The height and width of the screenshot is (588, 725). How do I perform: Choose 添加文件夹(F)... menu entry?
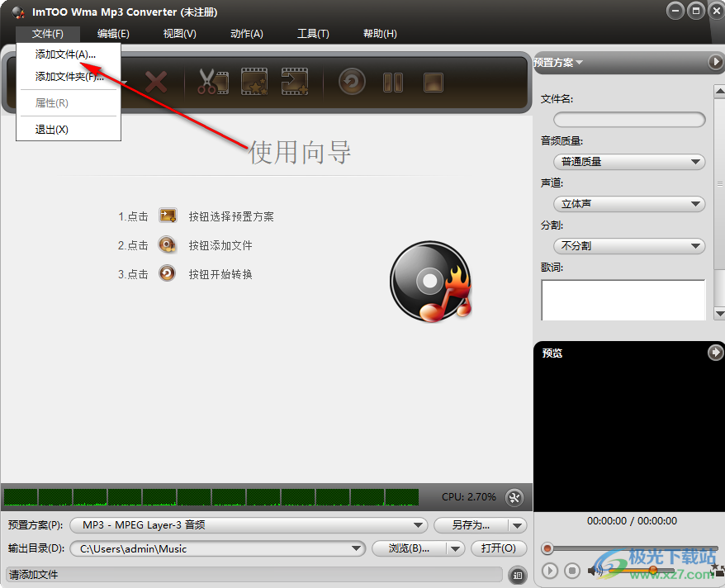(69, 77)
